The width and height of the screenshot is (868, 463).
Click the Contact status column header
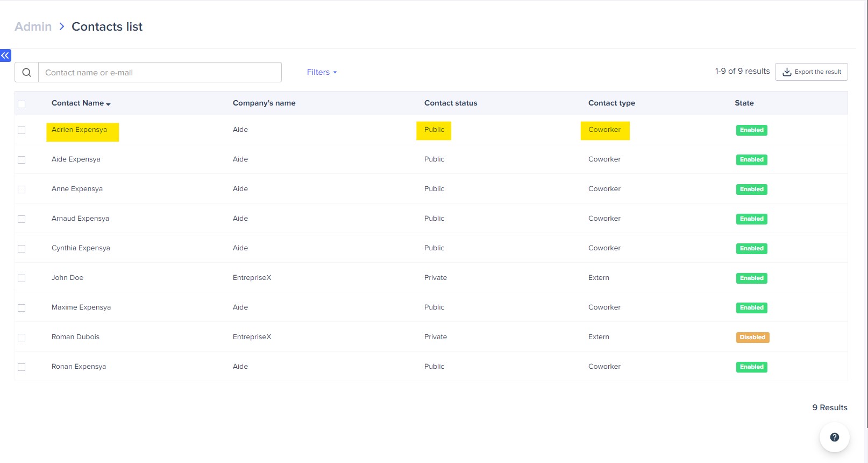point(450,103)
